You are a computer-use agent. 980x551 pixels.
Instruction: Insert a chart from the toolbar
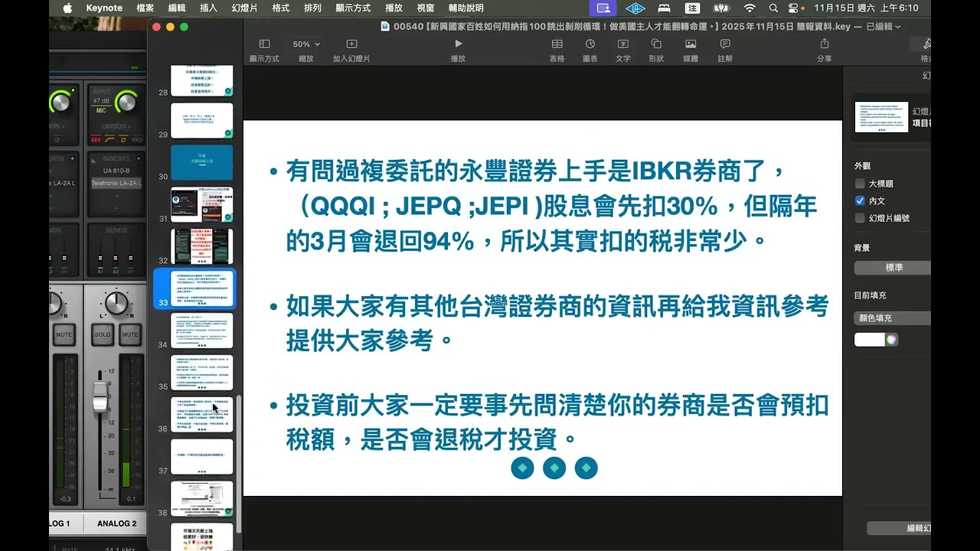tap(590, 44)
